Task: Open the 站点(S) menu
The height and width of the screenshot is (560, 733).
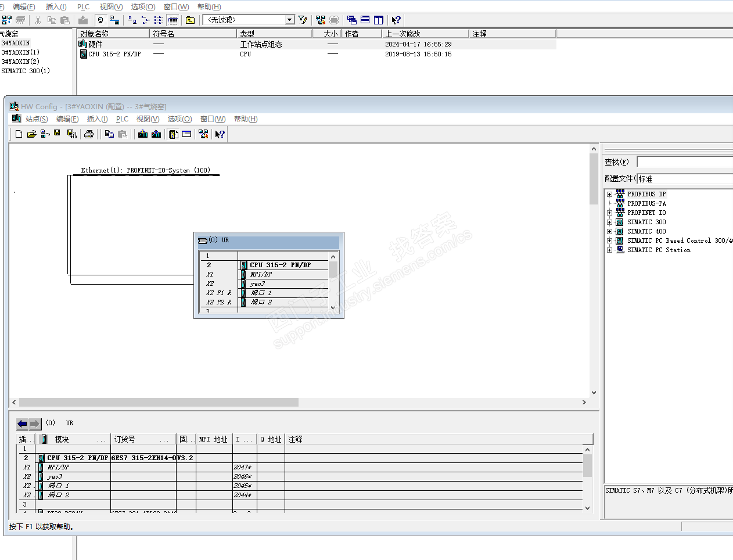Action: [36, 119]
